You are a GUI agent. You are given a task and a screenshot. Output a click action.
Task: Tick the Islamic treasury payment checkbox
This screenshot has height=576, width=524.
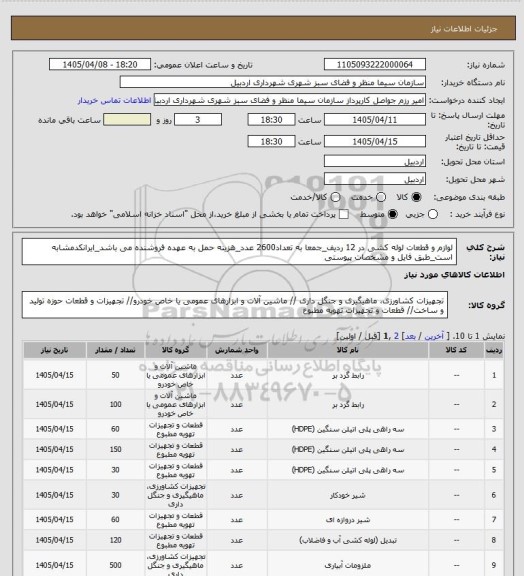[344, 214]
